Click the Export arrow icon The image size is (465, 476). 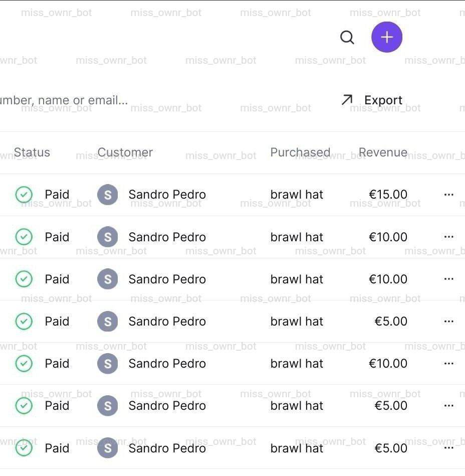[347, 100]
